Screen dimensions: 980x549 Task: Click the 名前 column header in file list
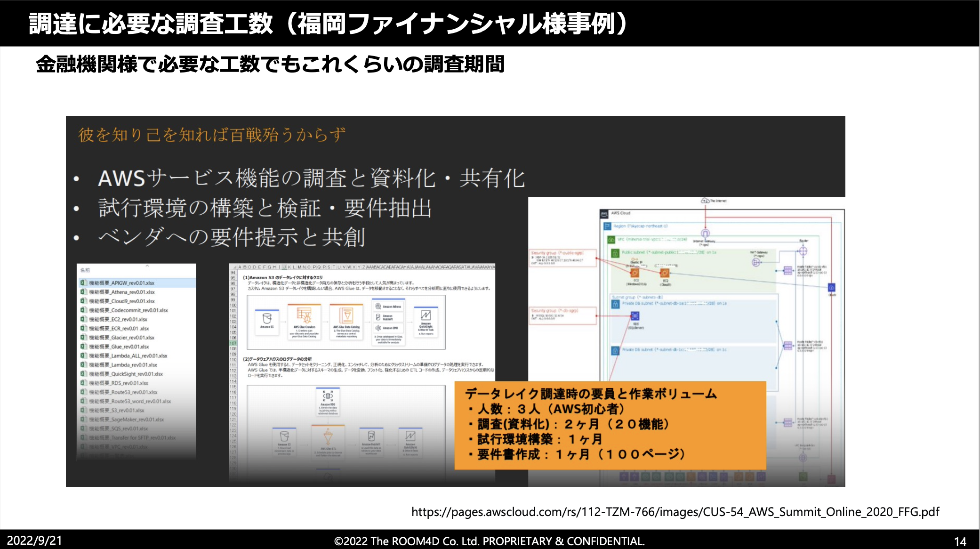pos(85,270)
